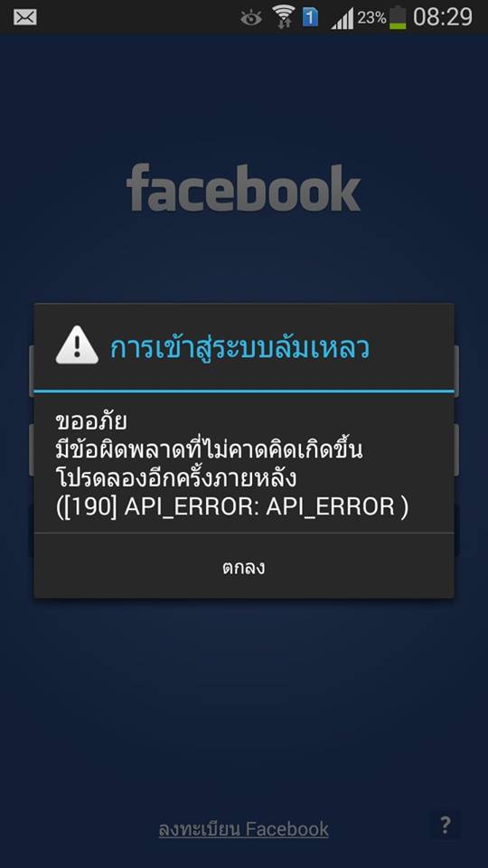Open the ลงทะเบียน Facebook sign-up link

[243, 829]
